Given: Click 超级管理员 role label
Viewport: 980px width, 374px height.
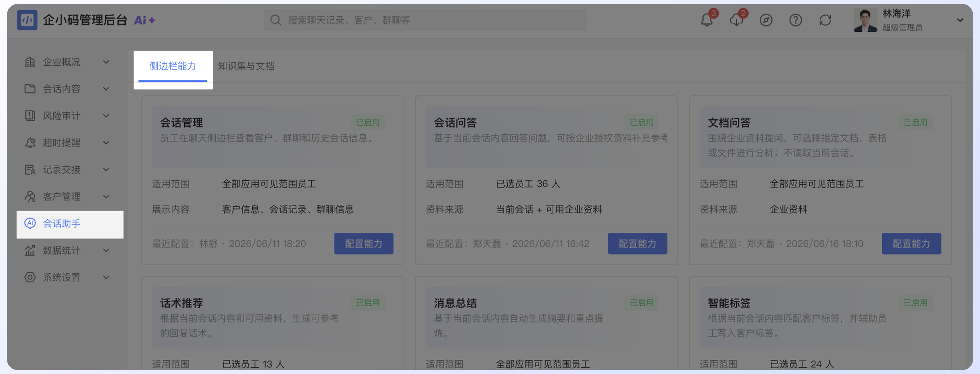Looking at the screenshot, I should (x=902, y=27).
